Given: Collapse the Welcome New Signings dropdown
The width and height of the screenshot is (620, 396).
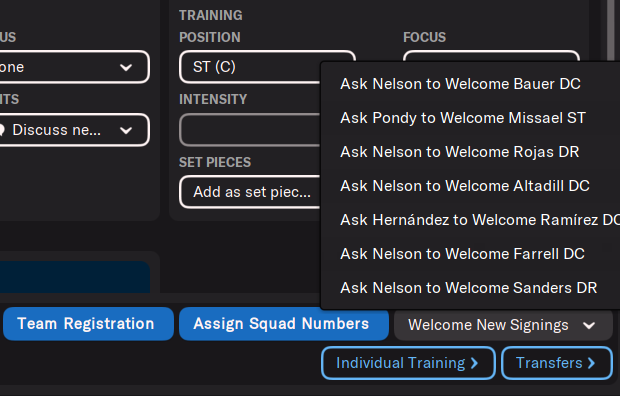Looking at the screenshot, I should pyautogui.click(x=503, y=325).
